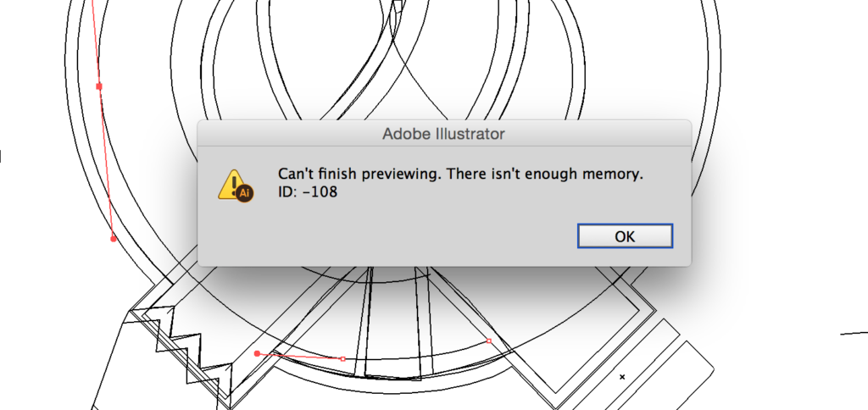Click the short black curve at right edge
The width and height of the screenshot is (868, 410).
[854, 333]
